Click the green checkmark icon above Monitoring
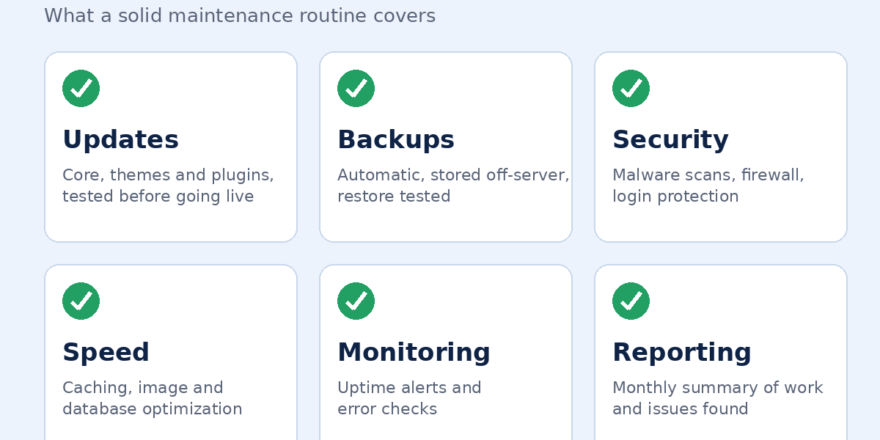This screenshot has width=880, height=440. pos(356,301)
